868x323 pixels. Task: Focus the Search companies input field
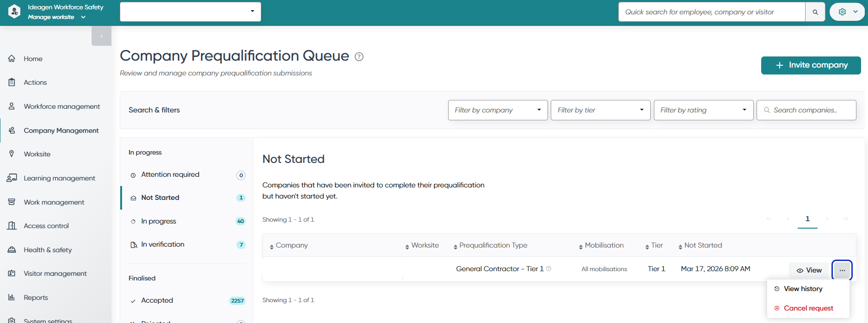click(x=806, y=110)
